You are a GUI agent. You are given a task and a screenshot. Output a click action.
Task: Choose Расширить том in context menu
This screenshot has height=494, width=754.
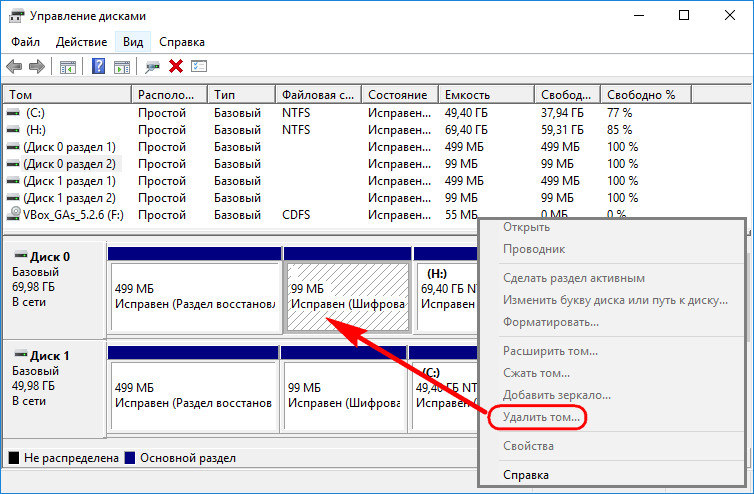click(550, 351)
